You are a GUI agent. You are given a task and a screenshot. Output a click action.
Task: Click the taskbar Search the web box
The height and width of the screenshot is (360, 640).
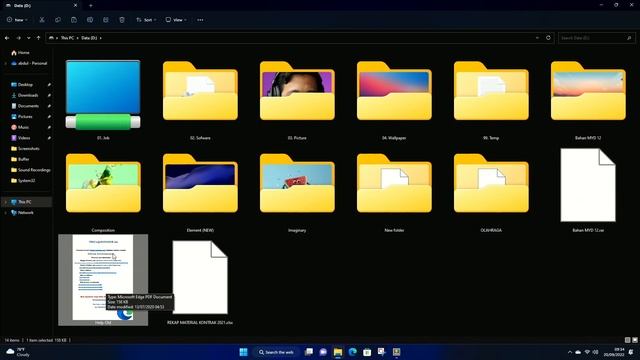[276, 352]
